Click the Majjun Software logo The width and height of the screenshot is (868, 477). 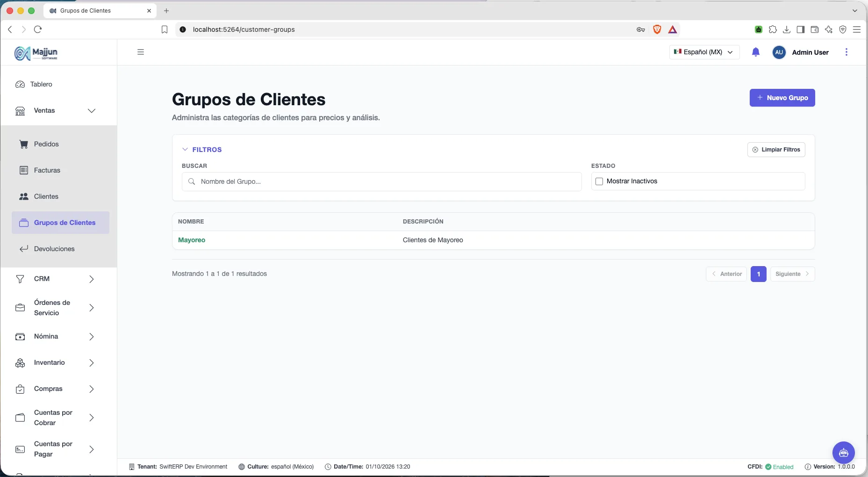pos(36,53)
